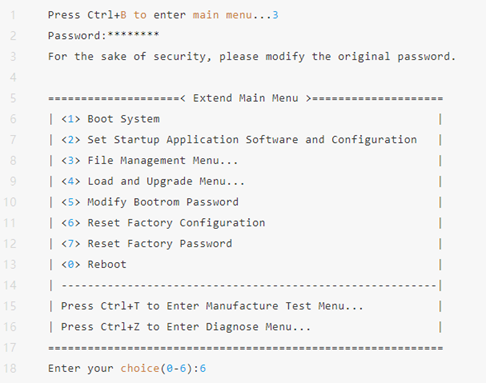Screen dimensions: 486x383
Task: Click the security password warning text
Action: pos(252,56)
